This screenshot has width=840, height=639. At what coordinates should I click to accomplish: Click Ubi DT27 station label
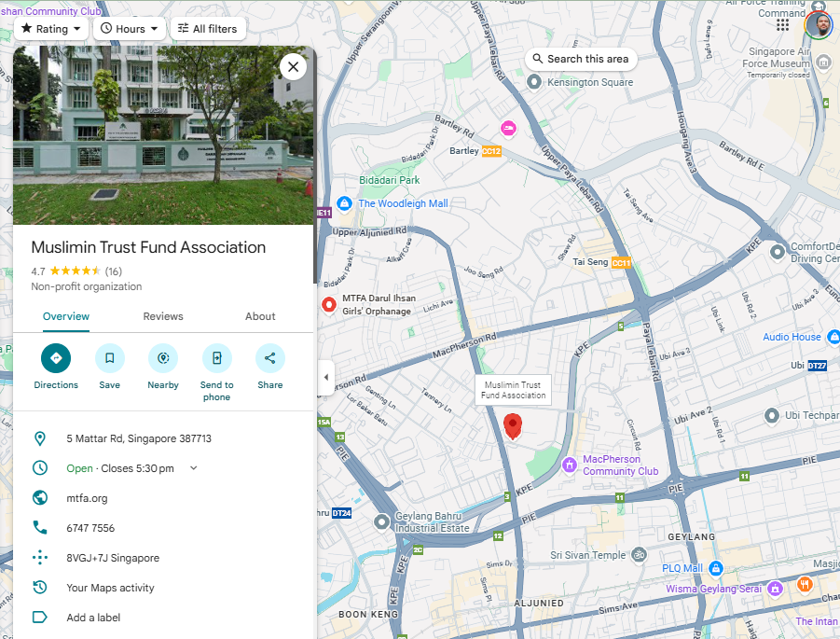[808, 366]
